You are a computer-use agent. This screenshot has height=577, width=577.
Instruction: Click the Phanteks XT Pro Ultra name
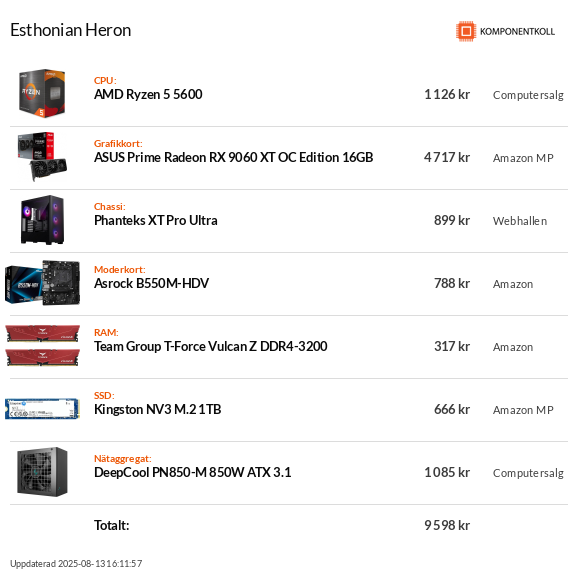pyautogui.click(x=155, y=220)
